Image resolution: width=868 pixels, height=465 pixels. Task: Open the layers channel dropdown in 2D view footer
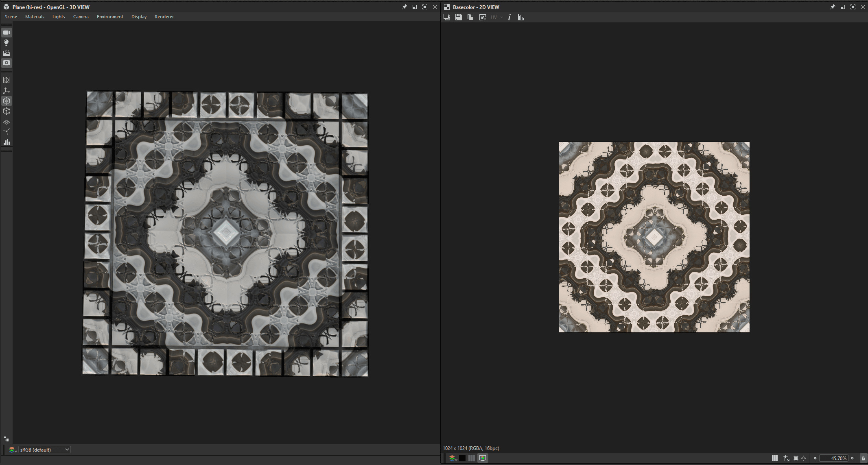(453, 458)
